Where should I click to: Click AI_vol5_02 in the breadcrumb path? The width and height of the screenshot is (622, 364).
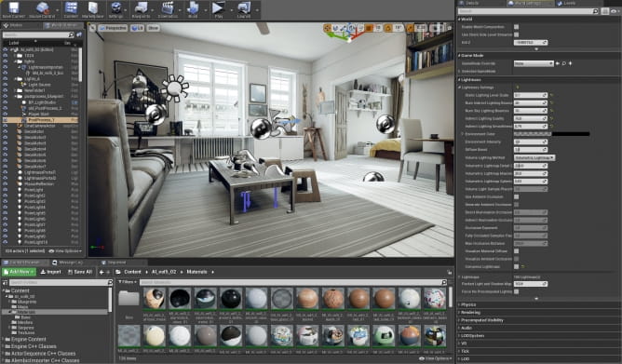164,272
